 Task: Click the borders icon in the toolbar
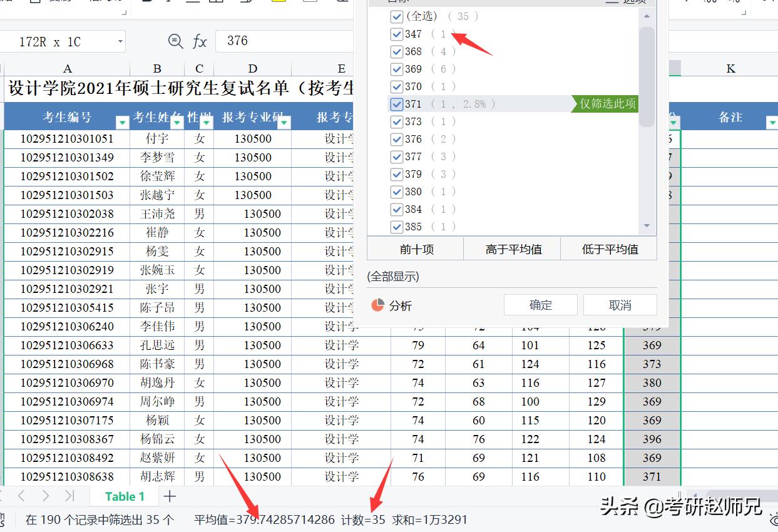216,3
